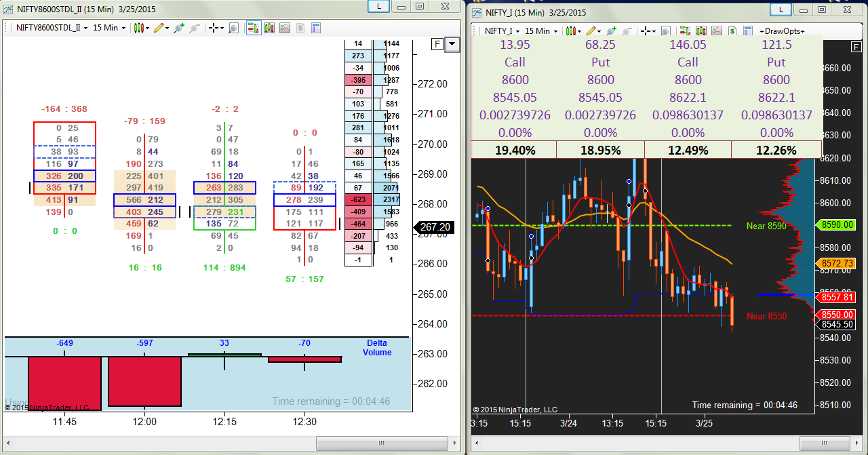Zoom out icon in NIFTY_I toolbar
The height and width of the screenshot is (455, 868).
click(627, 31)
